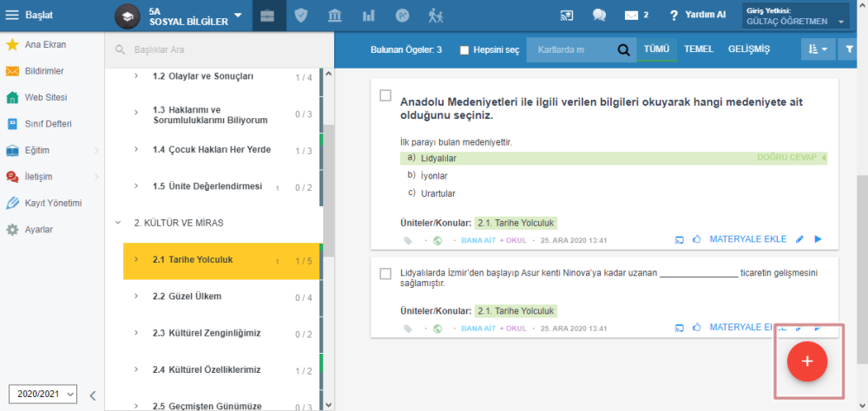The image size is (868, 411).
Task: Open Sınıf Defteri in the left sidebar
Action: tap(47, 123)
